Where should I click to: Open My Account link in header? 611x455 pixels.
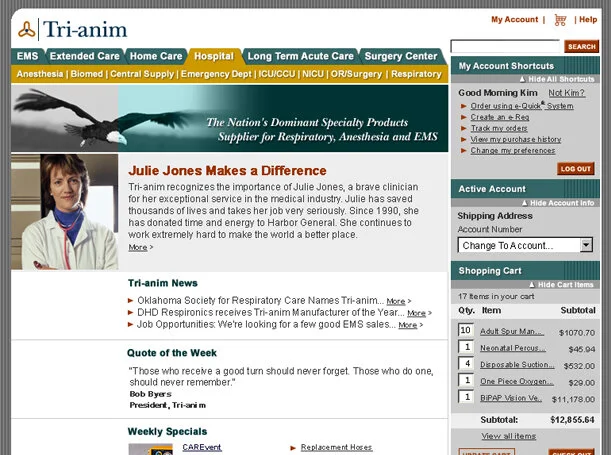514,19
